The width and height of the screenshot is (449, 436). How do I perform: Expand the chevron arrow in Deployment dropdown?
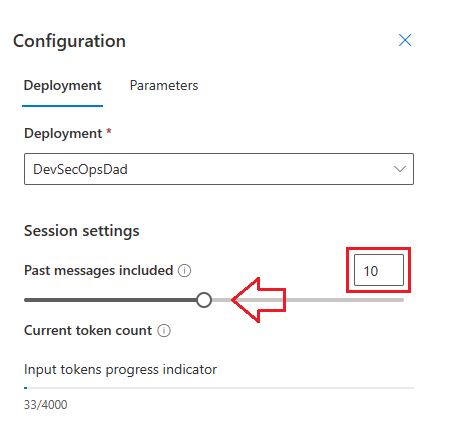click(x=400, y=169)
